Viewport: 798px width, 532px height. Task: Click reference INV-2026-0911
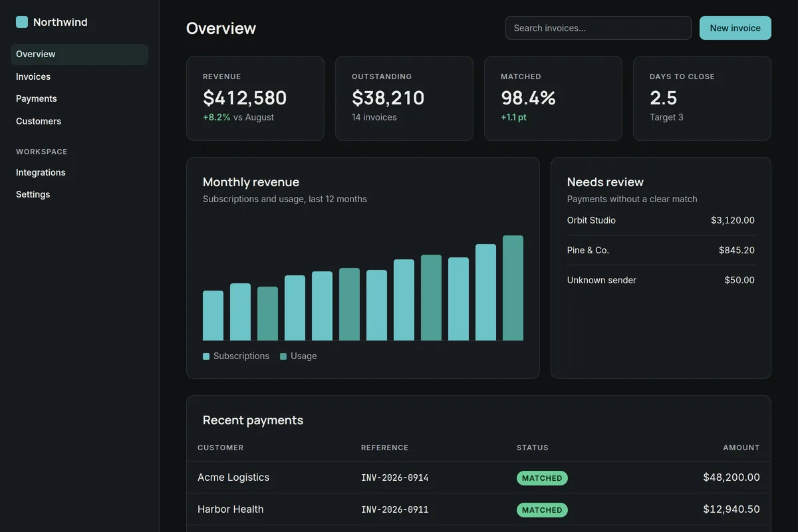coord(395,510)
